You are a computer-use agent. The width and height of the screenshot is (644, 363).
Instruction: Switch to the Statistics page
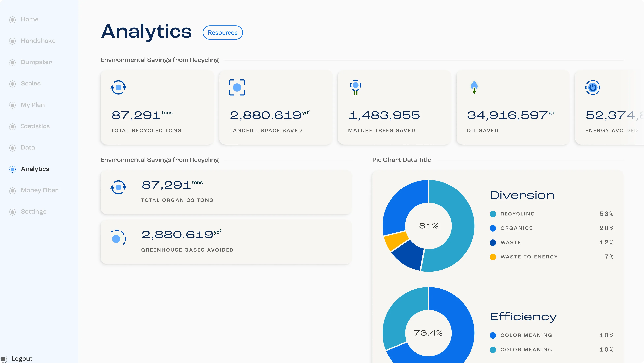[x=35, y=126]
